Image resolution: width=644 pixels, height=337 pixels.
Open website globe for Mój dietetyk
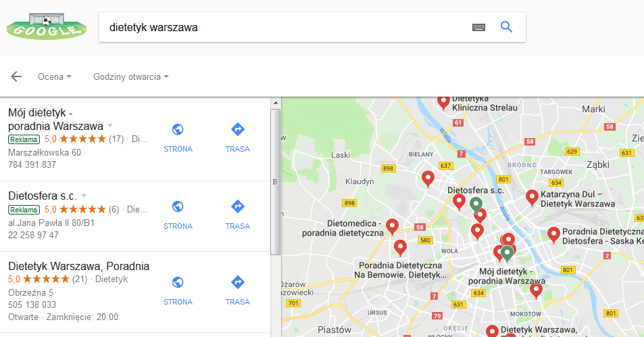coord(178,130)
